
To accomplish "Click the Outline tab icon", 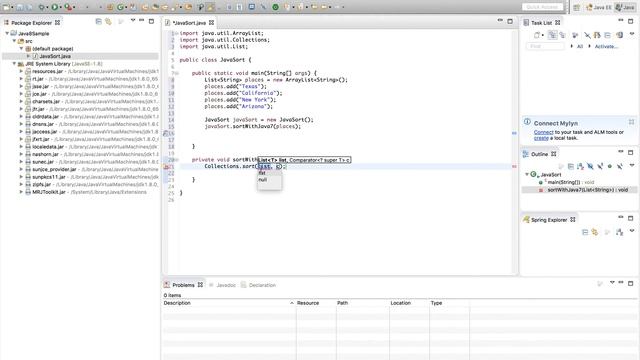I will point(526,154).
